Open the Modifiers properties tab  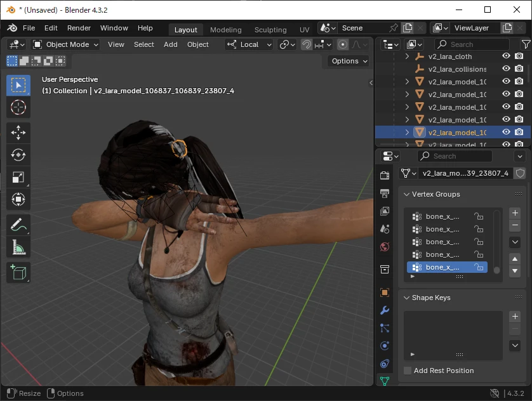click(x=385, y=310)
